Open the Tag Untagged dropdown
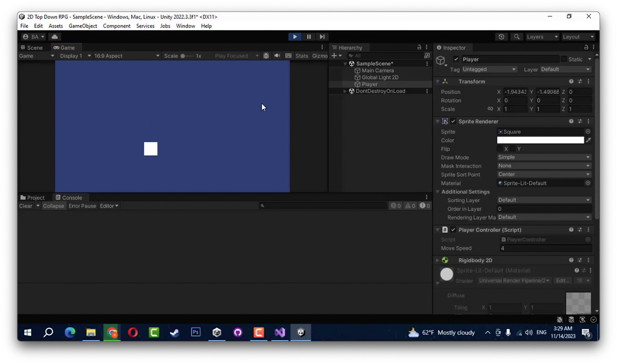Viewport: 617px width, 364px height. coord(489,69)
